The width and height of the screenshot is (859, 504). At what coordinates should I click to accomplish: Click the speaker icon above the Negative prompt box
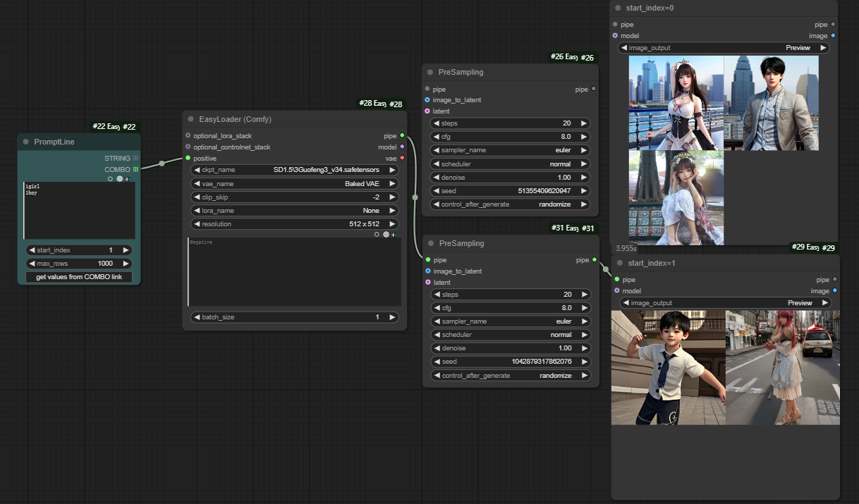394,234
